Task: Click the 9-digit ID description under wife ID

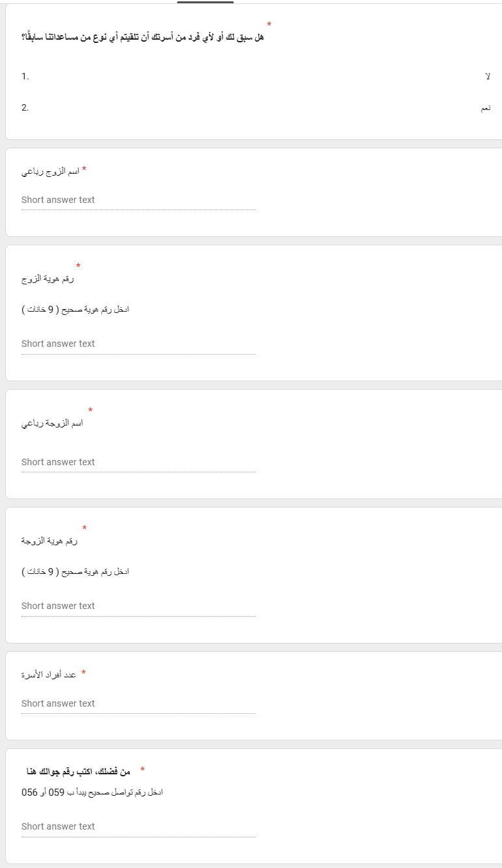Action: pyautogui.click(x=76, y=572)
